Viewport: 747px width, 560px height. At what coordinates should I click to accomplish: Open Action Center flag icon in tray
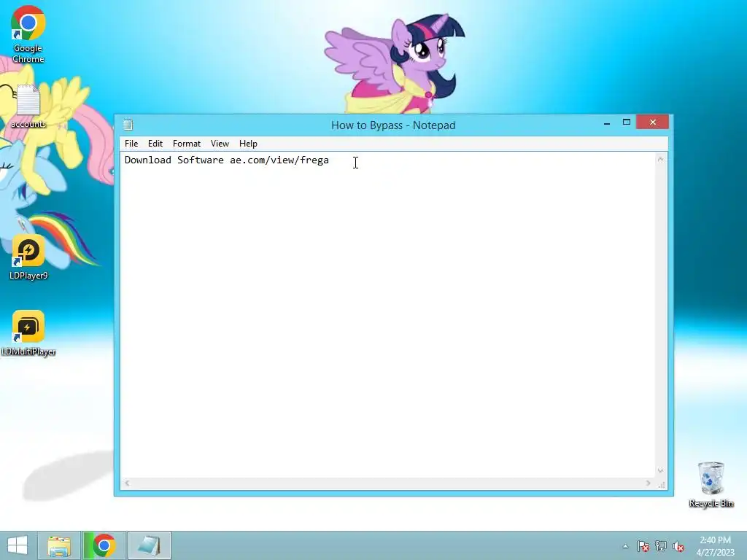(x=643, y=546)
